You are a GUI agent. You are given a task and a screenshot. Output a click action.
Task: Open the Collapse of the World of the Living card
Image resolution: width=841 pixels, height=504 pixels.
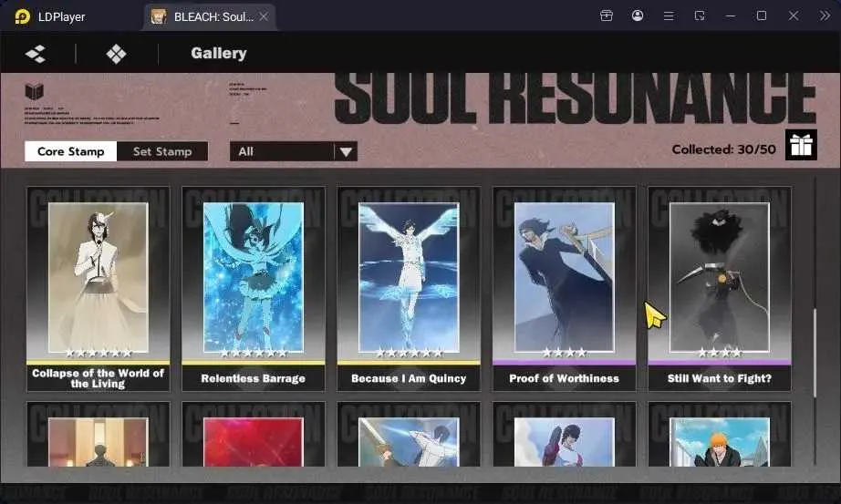99,289
